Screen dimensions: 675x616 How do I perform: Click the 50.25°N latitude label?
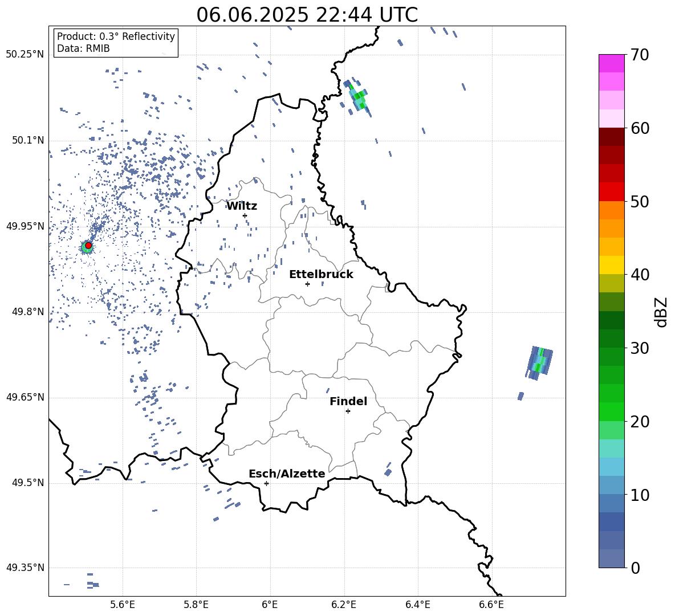click(25, 55)
